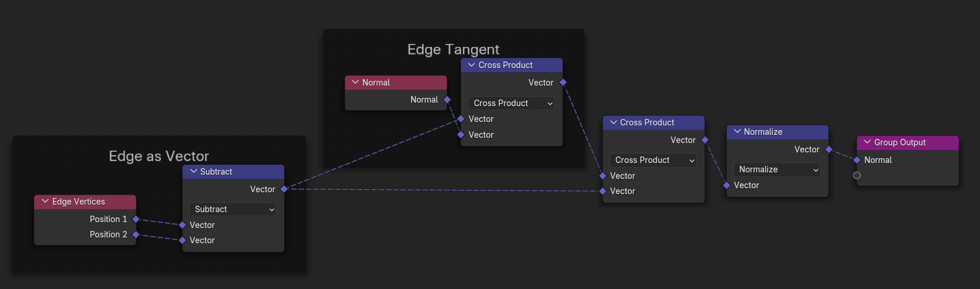Select the Normalize node title bar
This screenshot has width=980, height=289.
[777, 132]
